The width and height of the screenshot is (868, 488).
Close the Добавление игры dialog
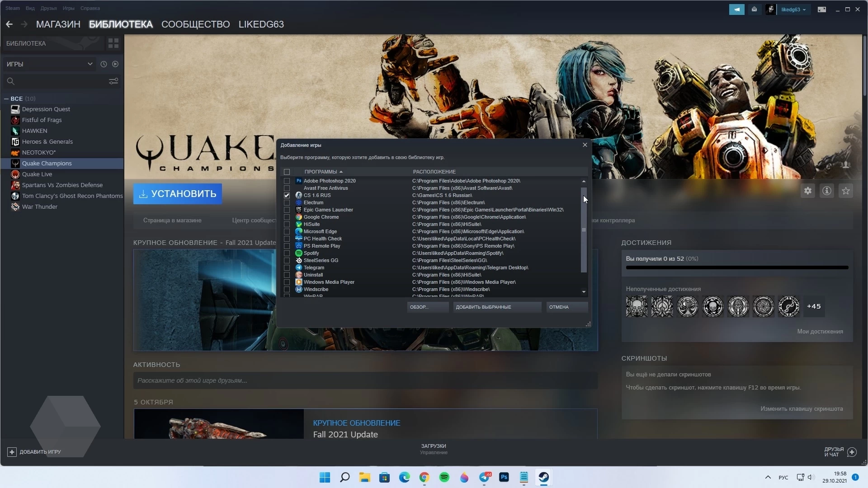pyautogui.click(x=585, y=145)
